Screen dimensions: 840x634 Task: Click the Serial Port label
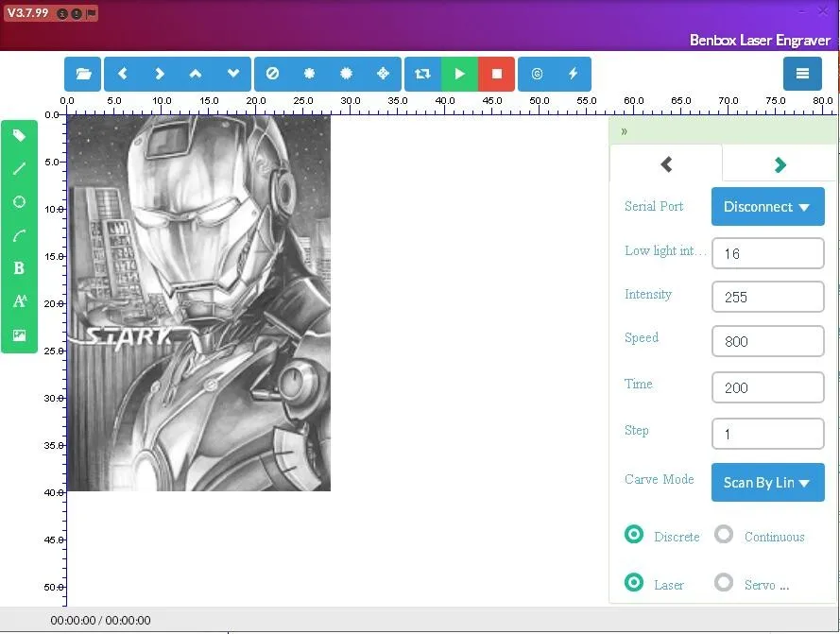pos(654,206)
